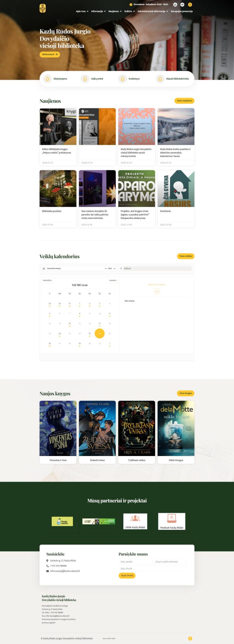Open the Kultūra menu item

coord(130,11)
